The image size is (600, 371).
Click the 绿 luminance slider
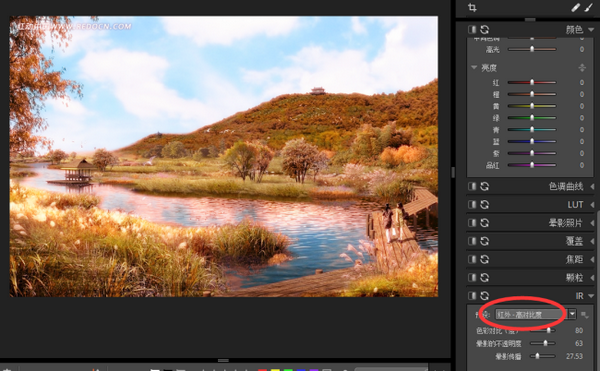tap(532, 118)
